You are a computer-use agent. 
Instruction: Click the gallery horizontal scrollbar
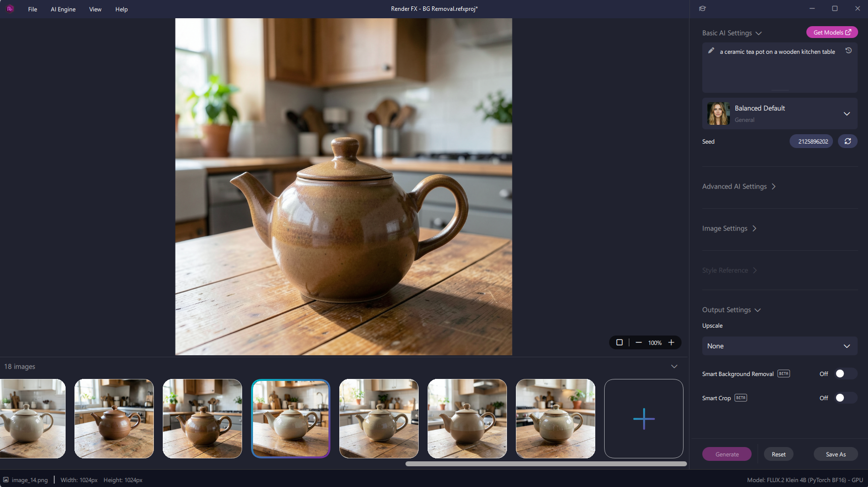[546, 464]
